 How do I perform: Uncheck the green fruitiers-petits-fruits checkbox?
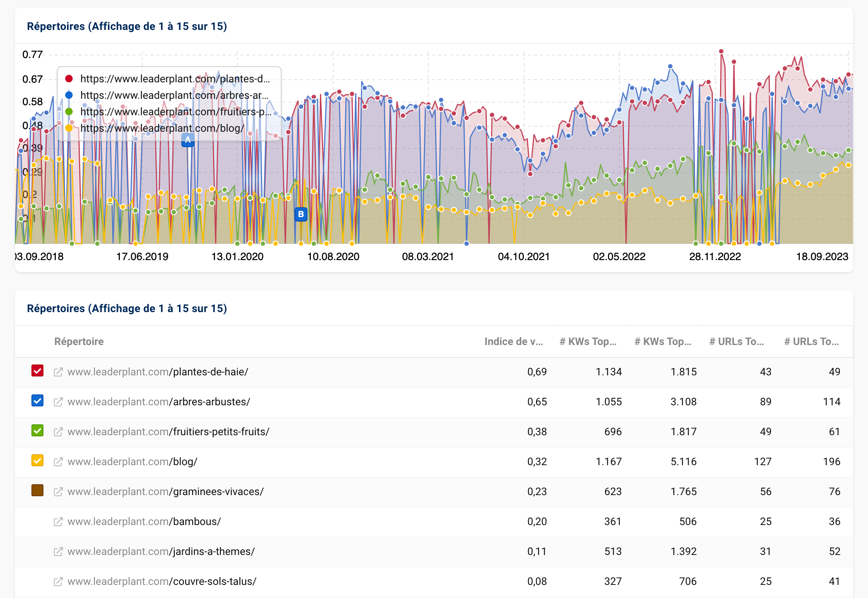click(x=37, y=430)
